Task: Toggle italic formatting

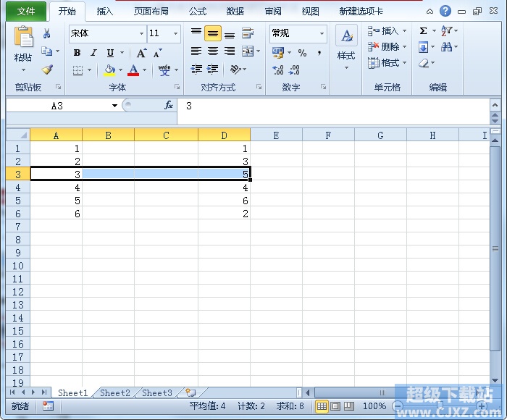Action: point(93,53)
